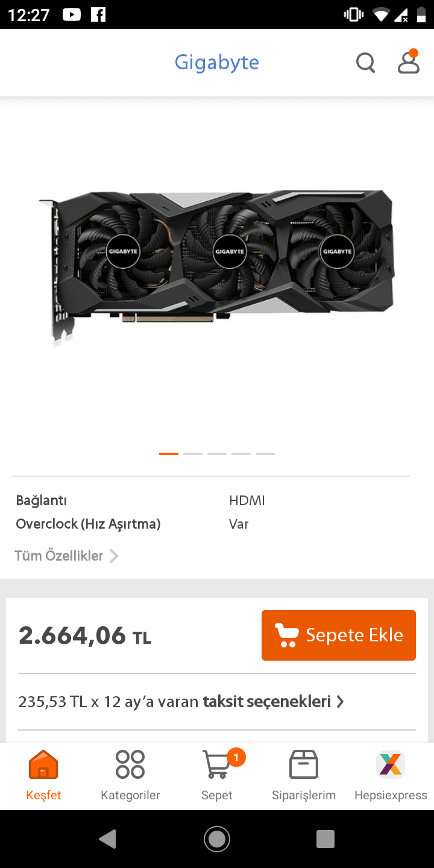Viewport: 434px width, 868px height.
Task: Tap the YouTube notification icon in status bar
Action: 71,14
